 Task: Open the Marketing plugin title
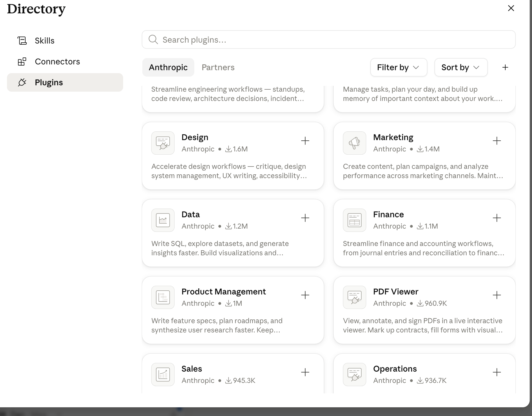pyautogui.click(x=393, y=137)
